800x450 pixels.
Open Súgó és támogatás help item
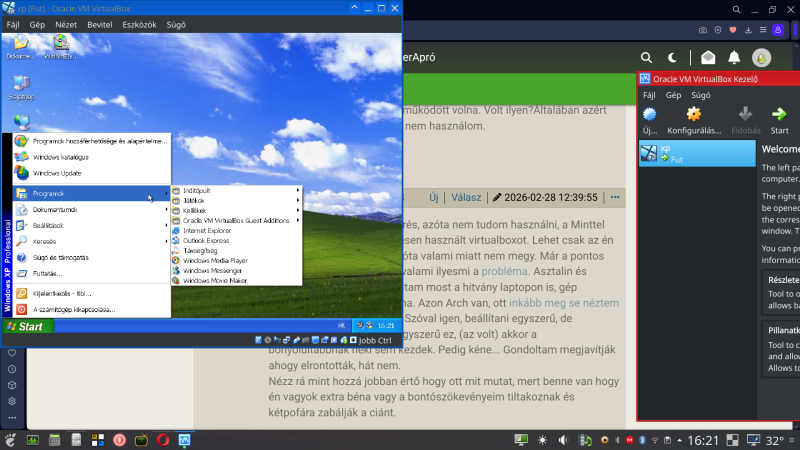point(92,258)
